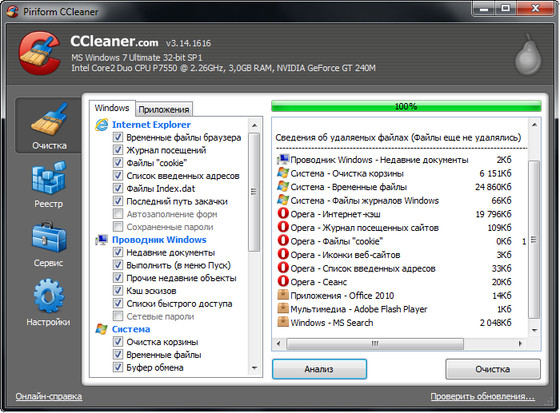Toggle Кэш эскизов checkbox
Image resolution: width=560 pixels, height=413 pixels.
point(118,290)
